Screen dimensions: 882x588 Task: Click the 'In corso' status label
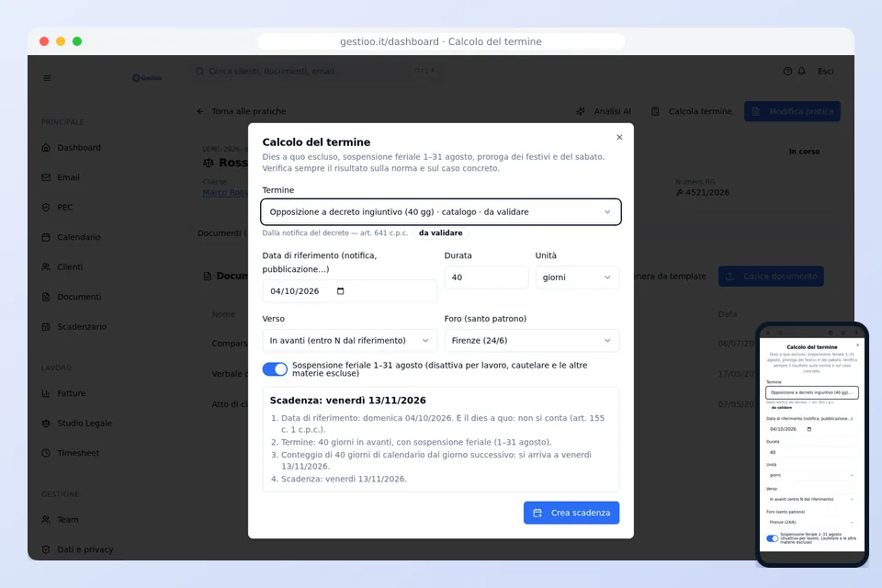(x=805, y=152)
